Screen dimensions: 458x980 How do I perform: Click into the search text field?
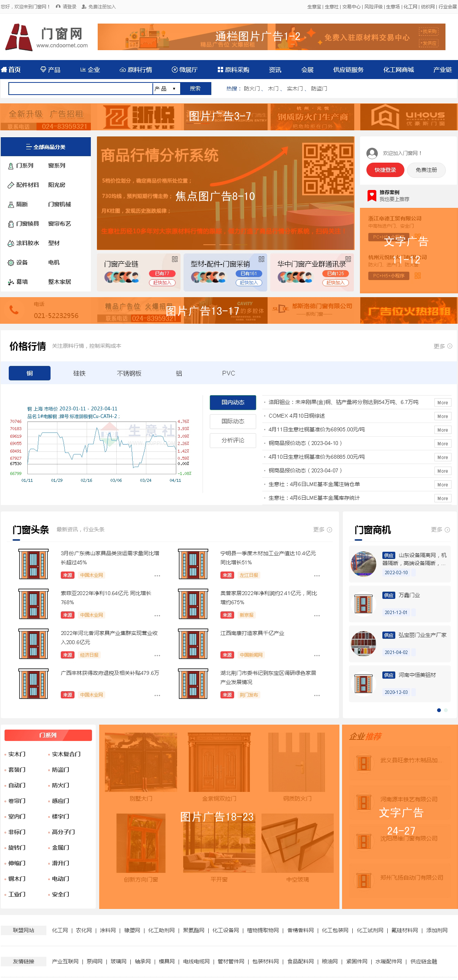pyautogui.click(x=80, y=89)
